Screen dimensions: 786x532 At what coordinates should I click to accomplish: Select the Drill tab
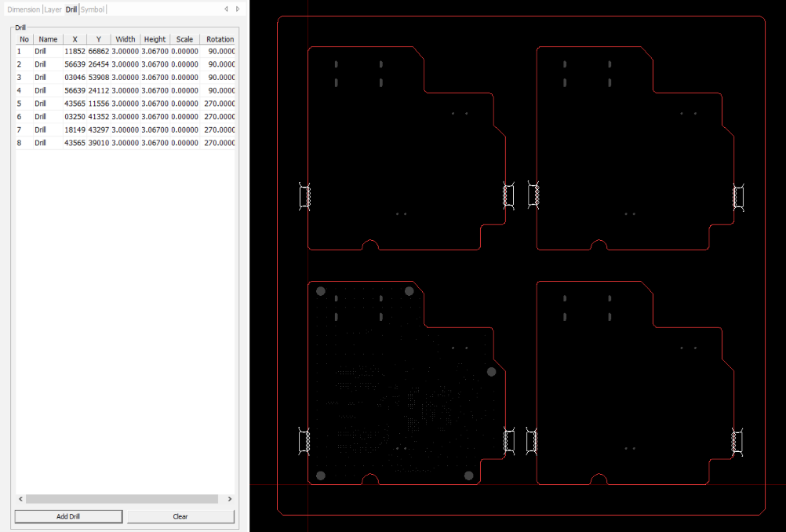tap(71, 9)
